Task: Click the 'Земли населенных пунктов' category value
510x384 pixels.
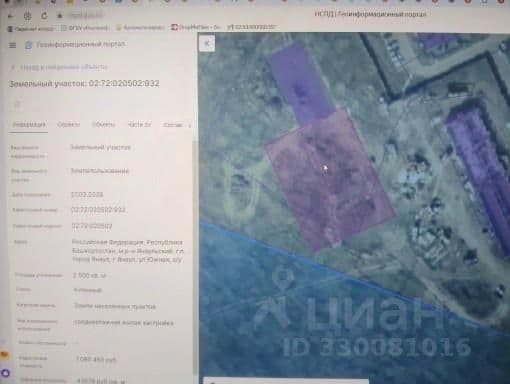Action: pyautogui.click(x=115, y=306)
